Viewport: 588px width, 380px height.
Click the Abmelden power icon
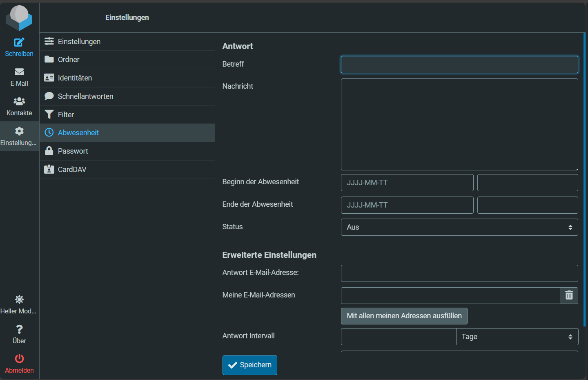click(x=19, y=359)
